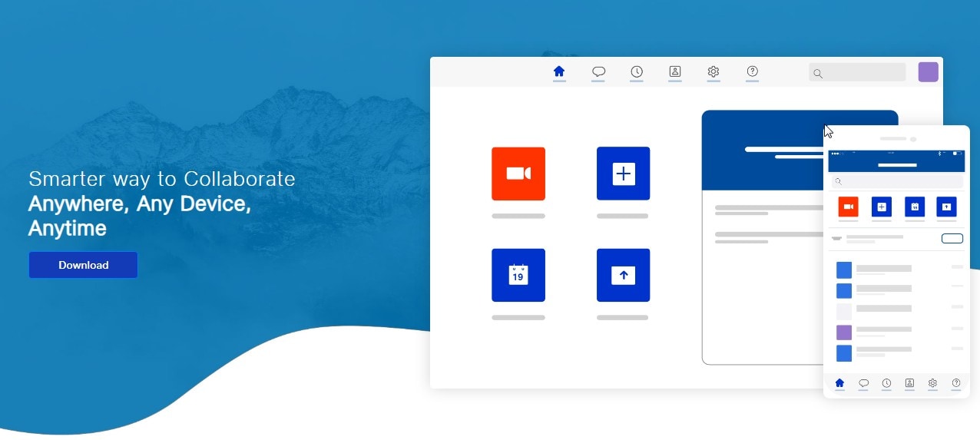This screenshot has height=440, width=980.
Task: Select the purple list item in phone mockup
Action: [x=844, y=332]
